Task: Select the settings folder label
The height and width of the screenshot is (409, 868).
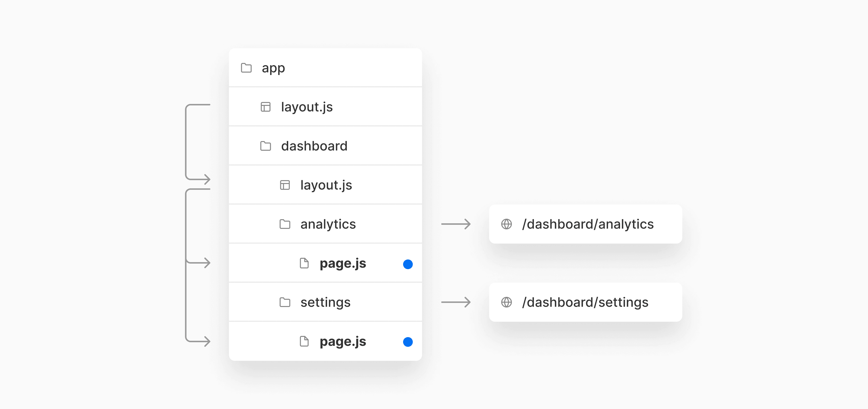Action: [325, 302]
